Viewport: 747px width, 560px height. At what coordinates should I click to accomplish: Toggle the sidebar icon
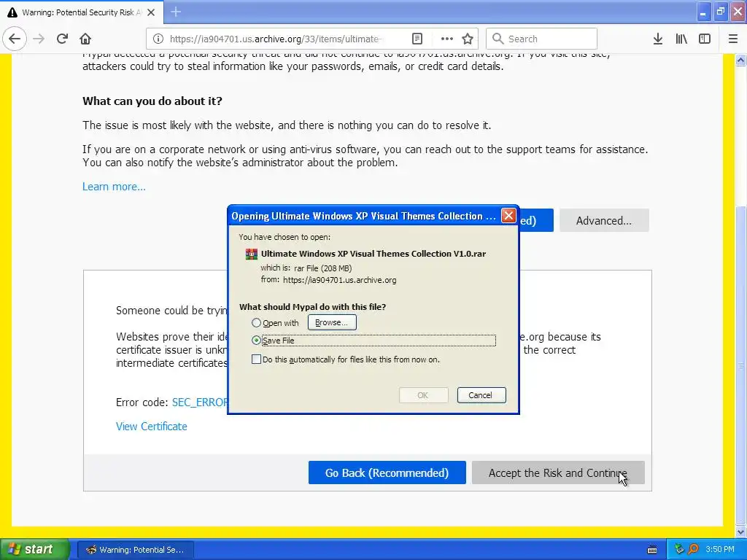tap(705, 39)
